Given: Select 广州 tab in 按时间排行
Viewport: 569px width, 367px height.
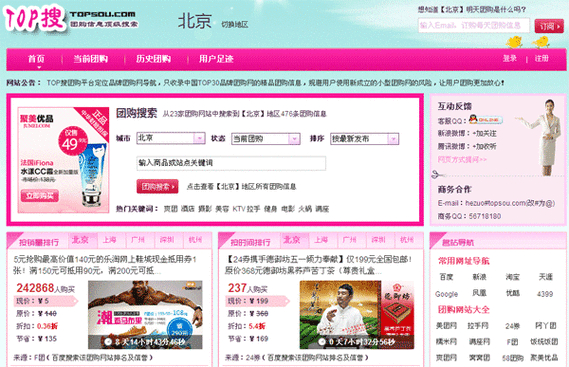Looking at the screenshot, I should 349,240.
